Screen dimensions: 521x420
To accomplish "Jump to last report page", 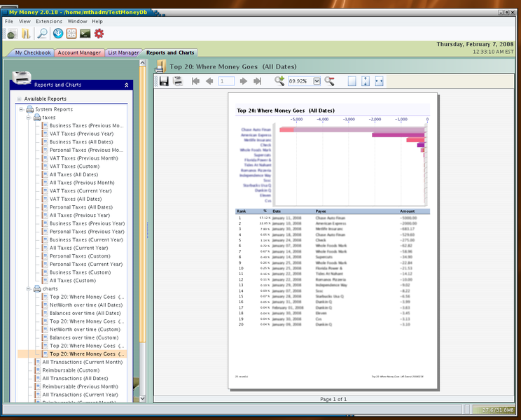I will (258, 81).
